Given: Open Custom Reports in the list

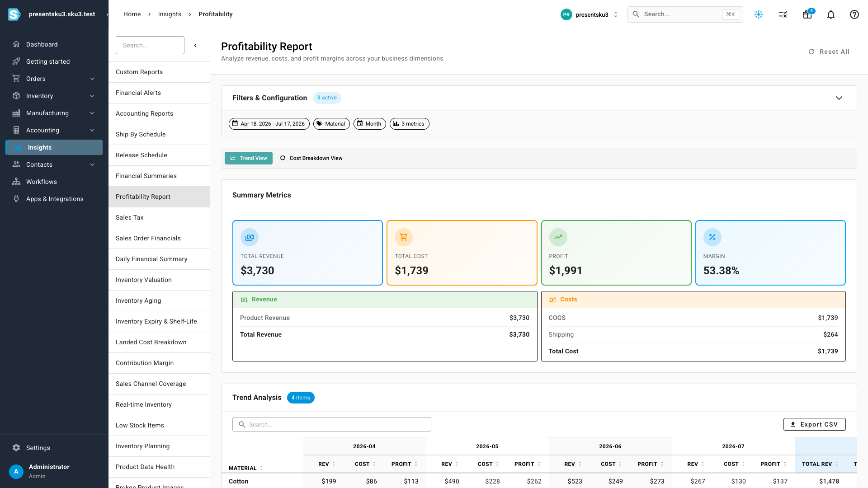Looking at the screenshot, I should coord(159,72).
